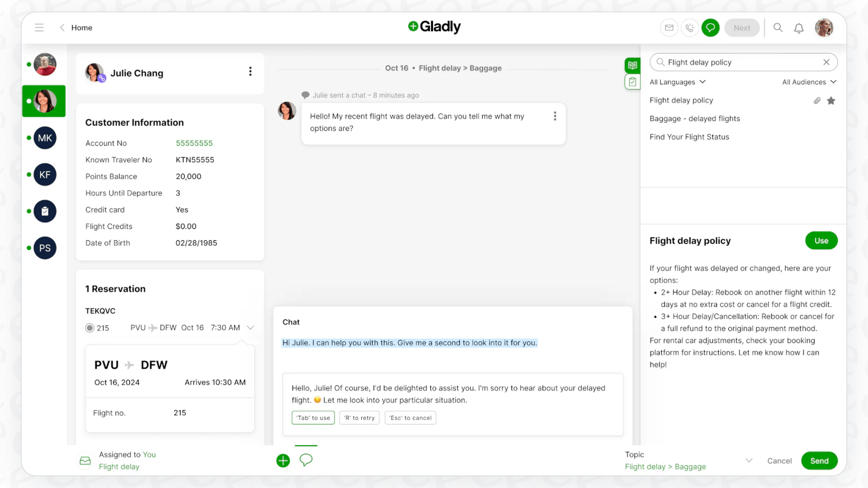Viewport: 868px width, 488px height.
Task: Open the All Audiences dropdown
Action: (x=809, y=82)
